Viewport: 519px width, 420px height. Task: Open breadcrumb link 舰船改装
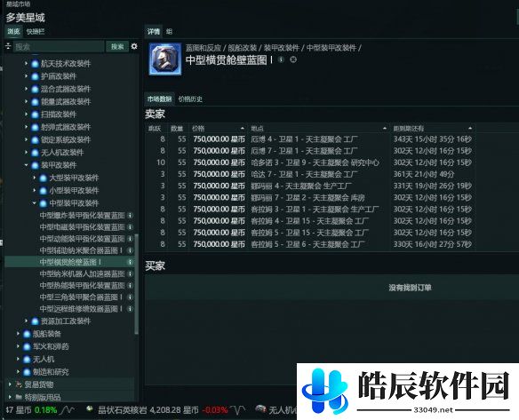(242, 48)
